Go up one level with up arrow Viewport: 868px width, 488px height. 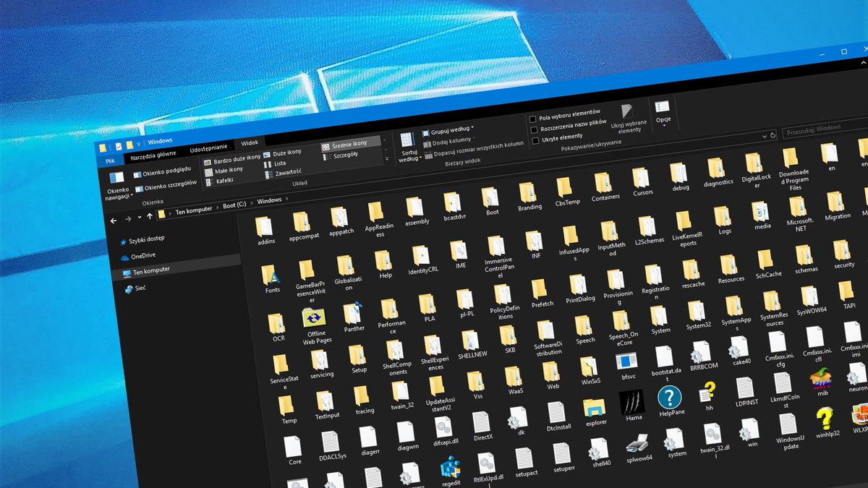[x=150, y=216]
